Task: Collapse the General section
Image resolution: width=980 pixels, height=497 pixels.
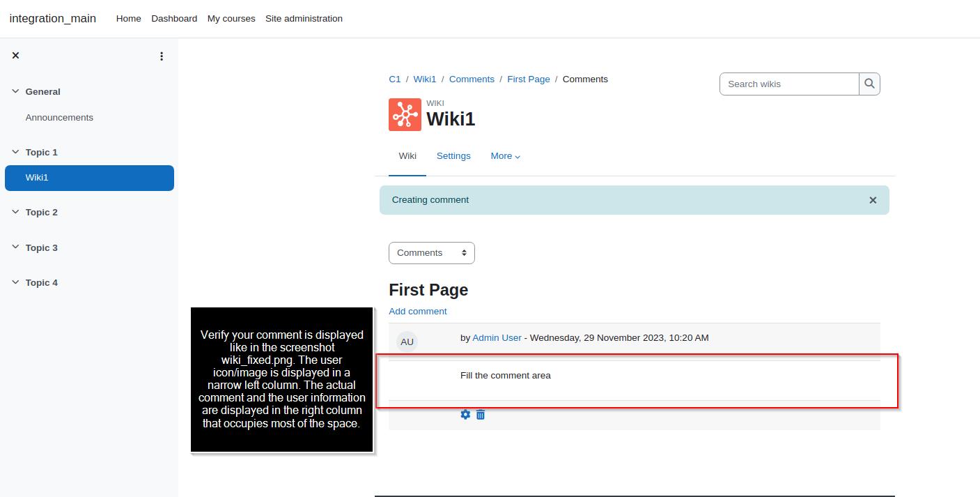Action: click(15, 91)
